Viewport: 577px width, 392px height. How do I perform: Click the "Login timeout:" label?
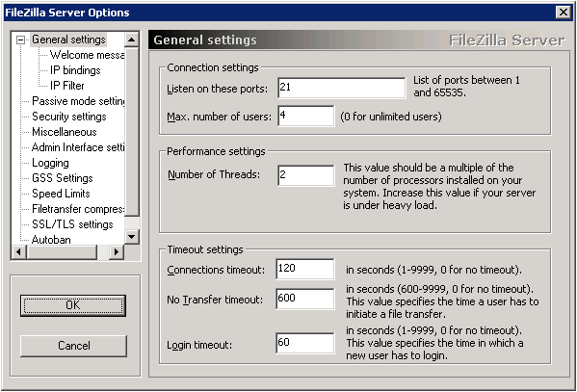click(x=199, y=345)
